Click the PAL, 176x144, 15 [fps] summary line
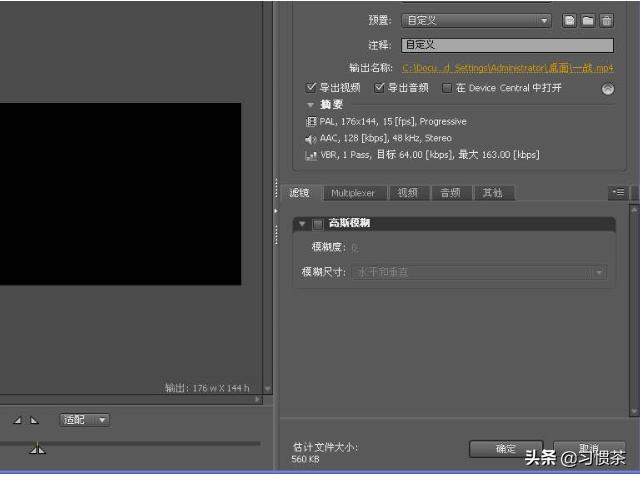This screenshot has height=480, width=640. [x=393, y=122]
